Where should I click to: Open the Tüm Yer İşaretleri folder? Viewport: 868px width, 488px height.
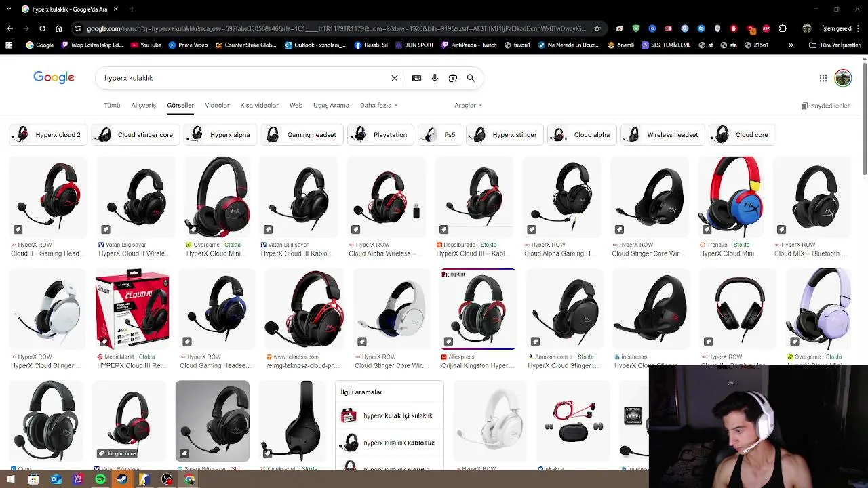click(x=835, y=45)
